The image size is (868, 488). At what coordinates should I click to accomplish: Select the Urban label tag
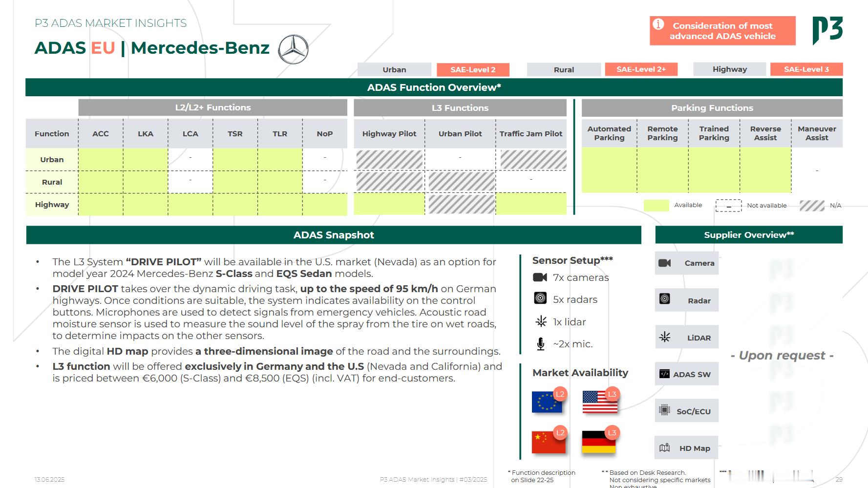click(394, 69)
